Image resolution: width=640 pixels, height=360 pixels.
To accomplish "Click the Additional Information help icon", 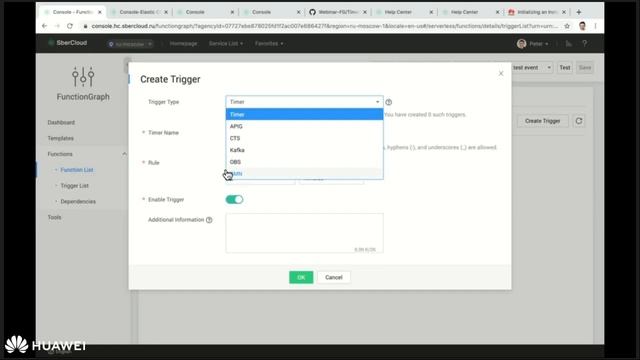I will click(209, 220).
